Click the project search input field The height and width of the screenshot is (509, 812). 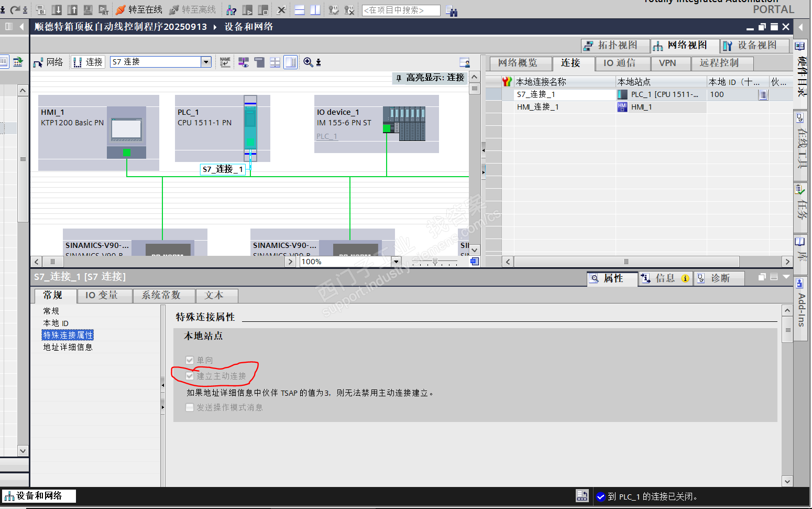(401, 10)
